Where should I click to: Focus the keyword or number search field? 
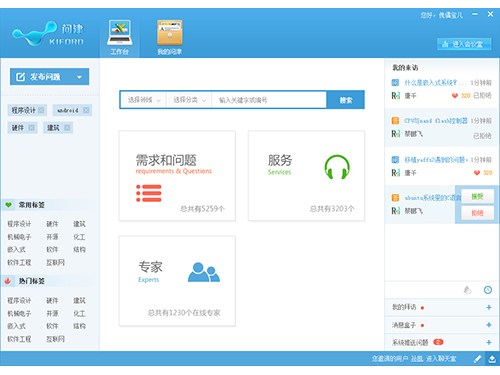tap(269, 100)
